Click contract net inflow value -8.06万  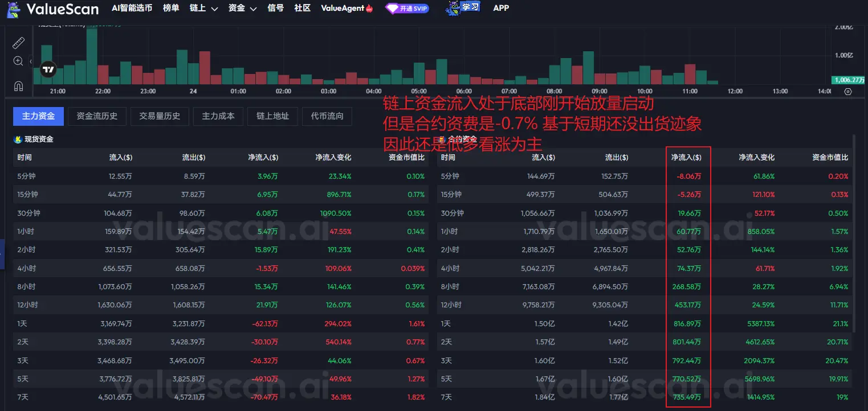[x=689, y=176]
